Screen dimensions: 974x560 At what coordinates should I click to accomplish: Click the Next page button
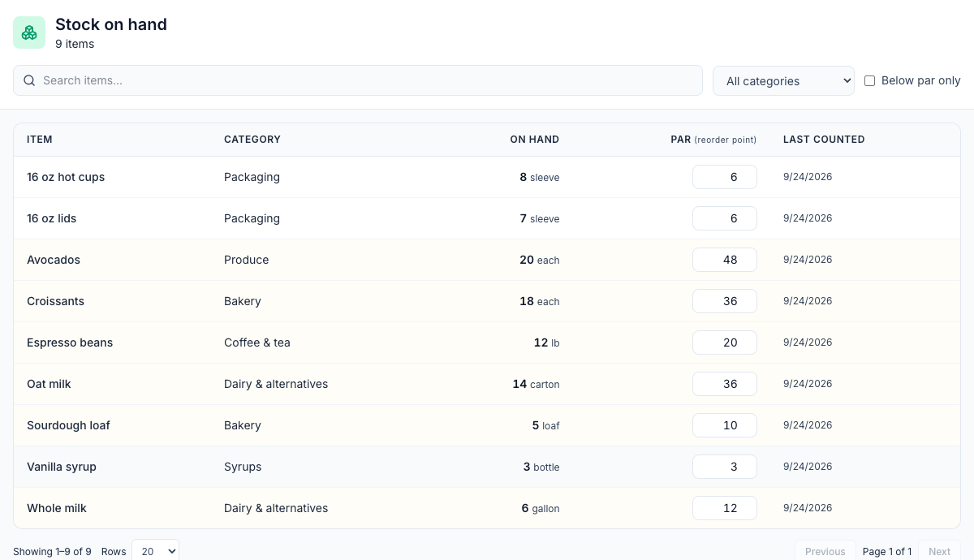pos(939,551)
